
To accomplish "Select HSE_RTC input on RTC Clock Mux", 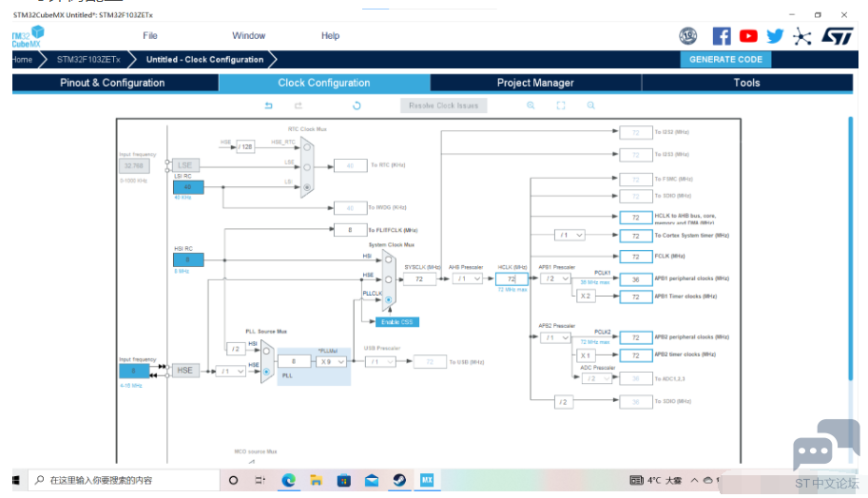I will click(x=307, y=147).
